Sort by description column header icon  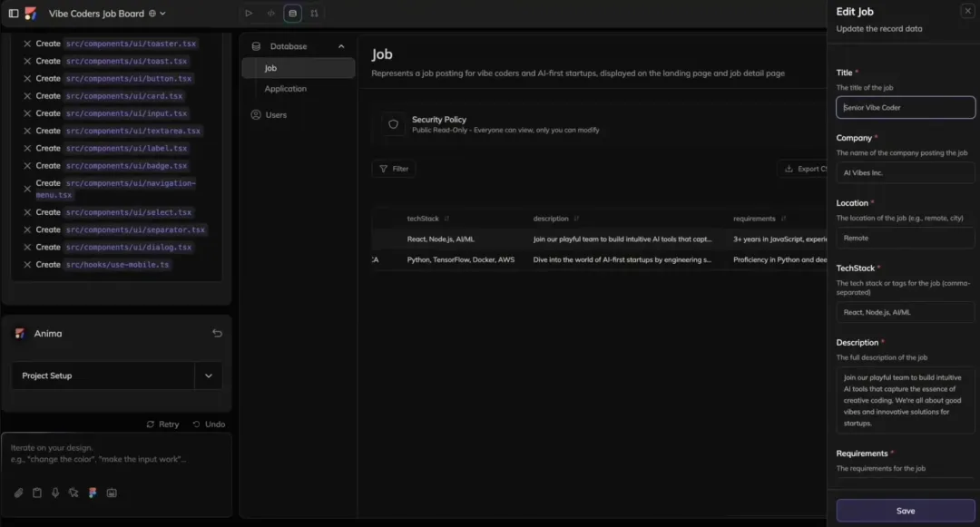tap(576, 219)
